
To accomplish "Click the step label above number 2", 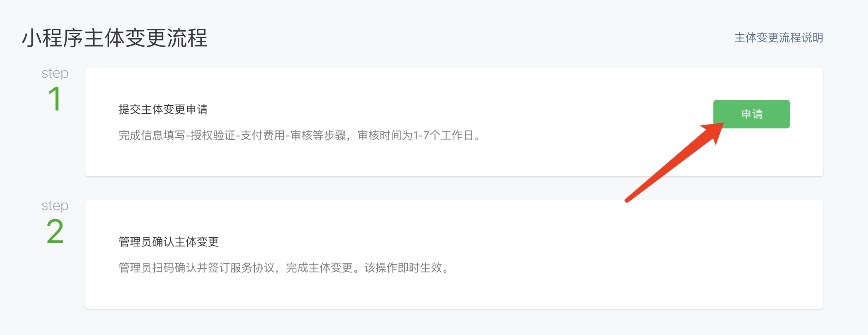I will coord(55,206).
